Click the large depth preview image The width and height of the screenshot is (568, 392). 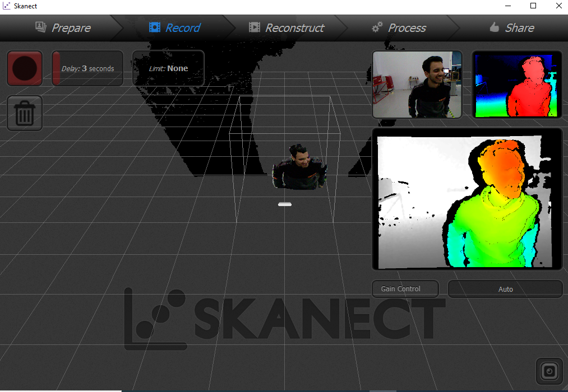pos(467,199)
